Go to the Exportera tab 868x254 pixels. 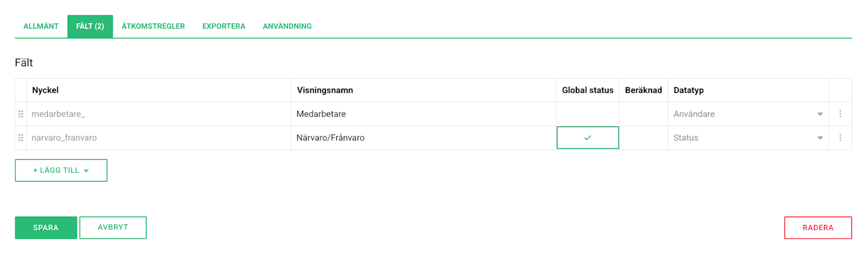click(224, 26)
